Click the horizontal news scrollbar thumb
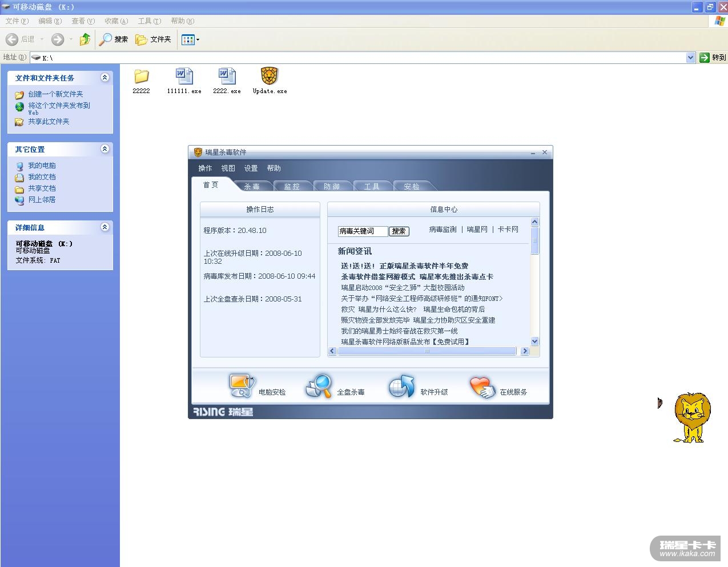Screen dimensions: 728x567 tap(427, 351)
